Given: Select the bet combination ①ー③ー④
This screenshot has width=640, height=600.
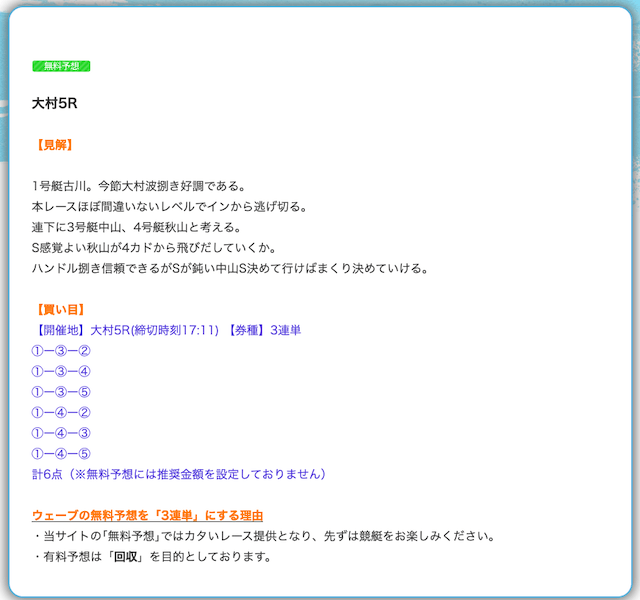Looking at the screenshot, I should 61,371.
